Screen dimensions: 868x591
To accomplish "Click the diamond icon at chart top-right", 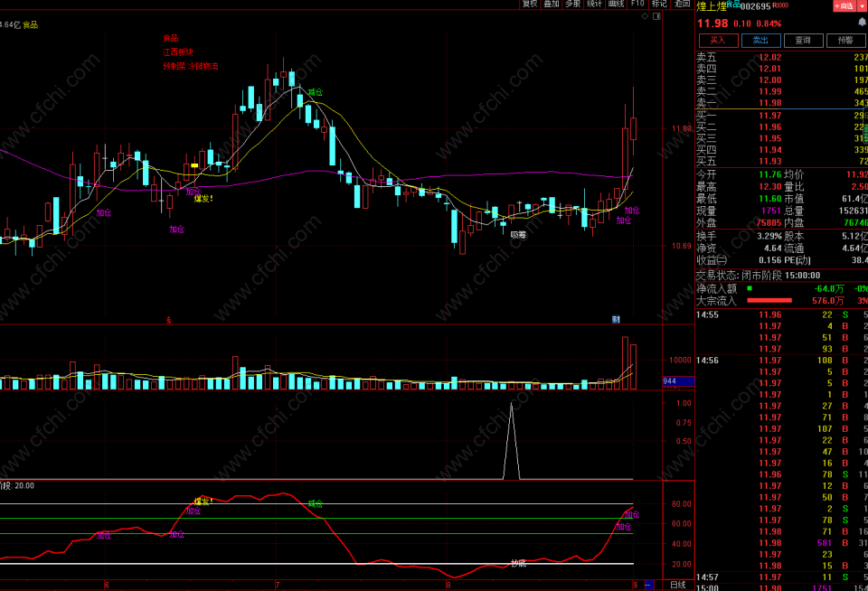I will click(645, 16).
